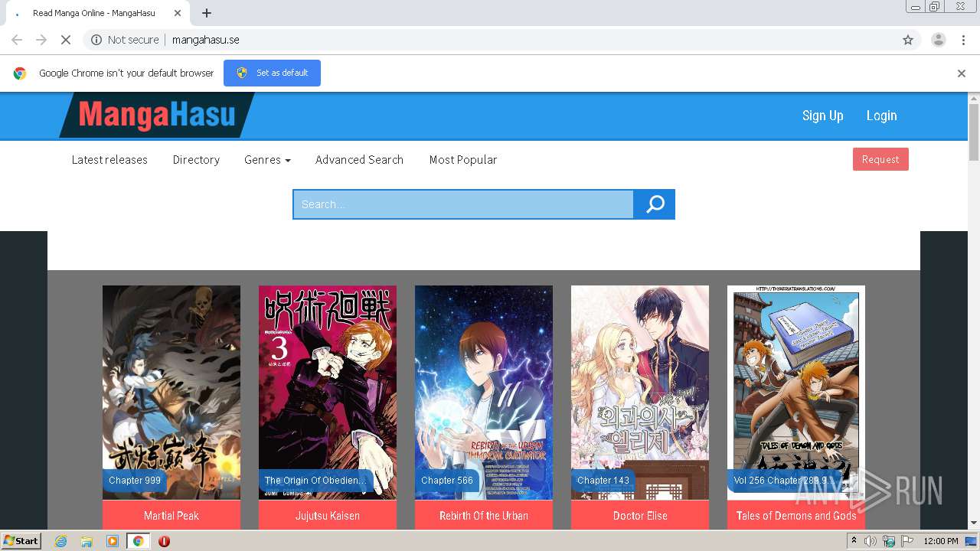Go to the Directory page
This screenshot has height=551, width=980.
click(x=196, y=160)
